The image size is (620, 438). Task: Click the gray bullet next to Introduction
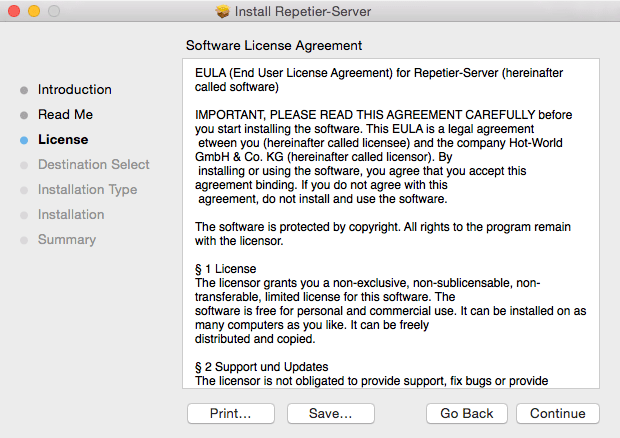(x=24, y=90)
